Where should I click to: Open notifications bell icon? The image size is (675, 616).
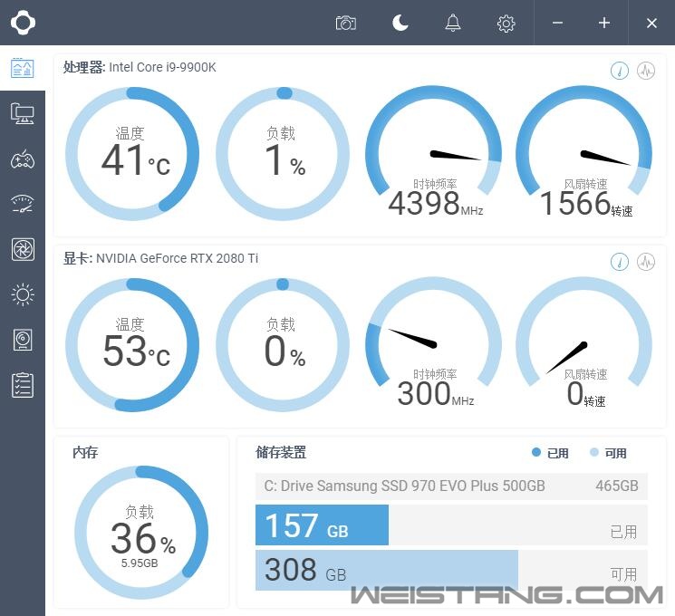tap(453, 23)
